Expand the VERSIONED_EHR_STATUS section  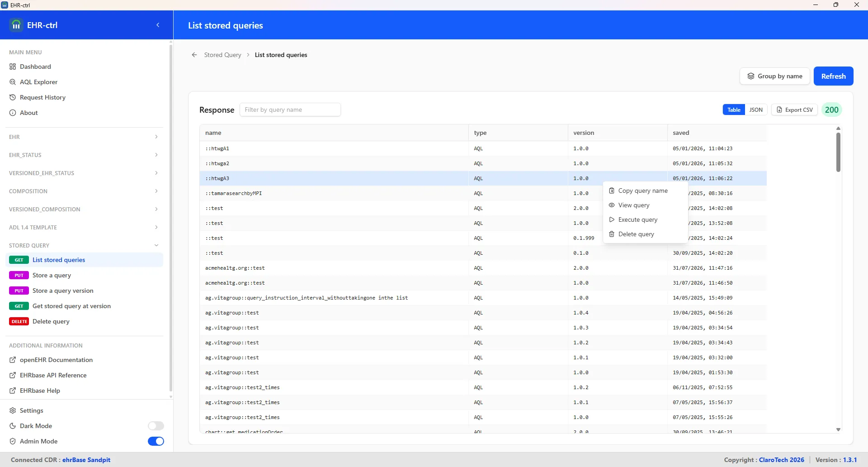point(84,173)
